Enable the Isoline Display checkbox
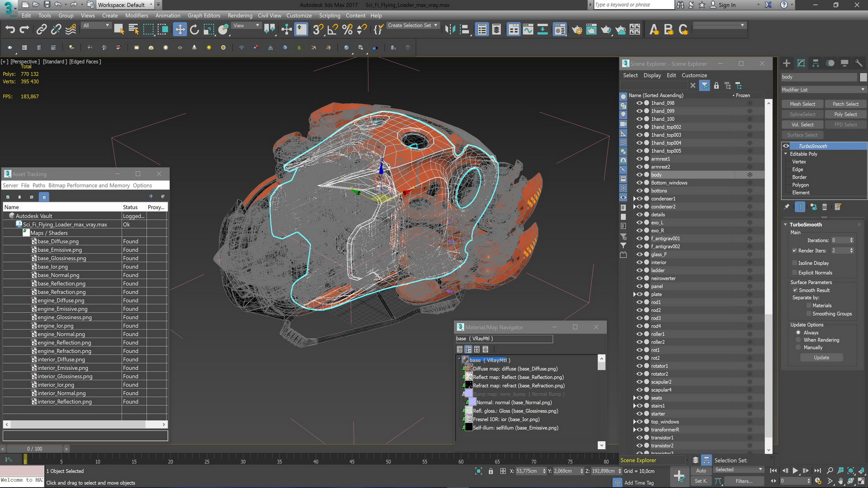 [x=794, y=263]
